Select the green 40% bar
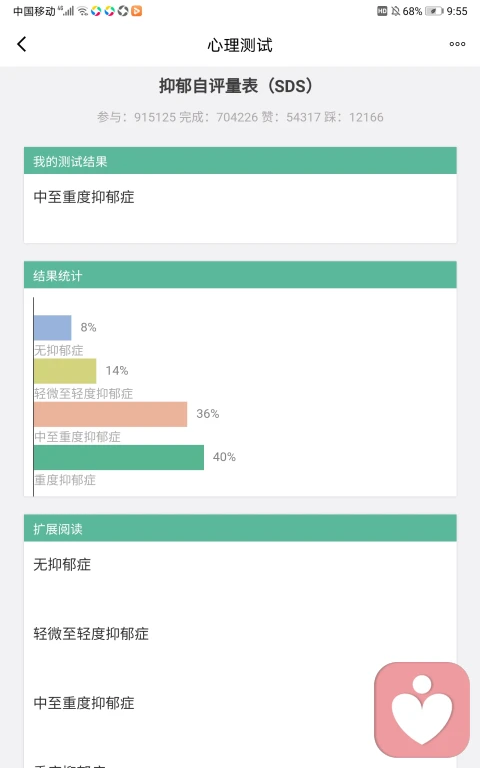480x768 pixels. pyautogui.click(x=119, y=457)
